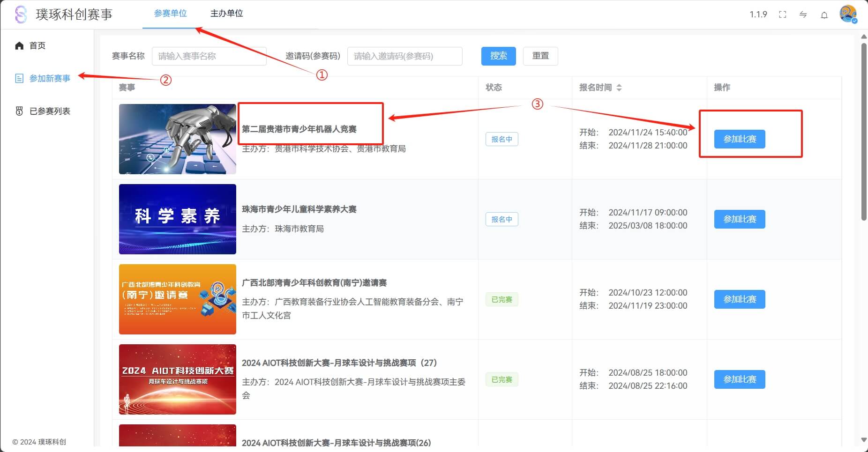Image resolution: width=868 pixels, height=452 pixels.
Task: Click the document icon beside 参加新赛事
Action: point(19,78)
